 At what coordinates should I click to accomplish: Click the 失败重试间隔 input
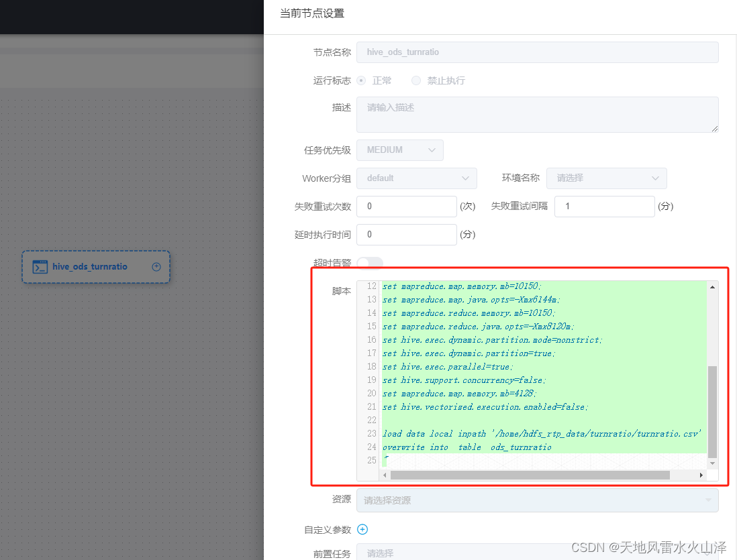(x=605, y=207)
